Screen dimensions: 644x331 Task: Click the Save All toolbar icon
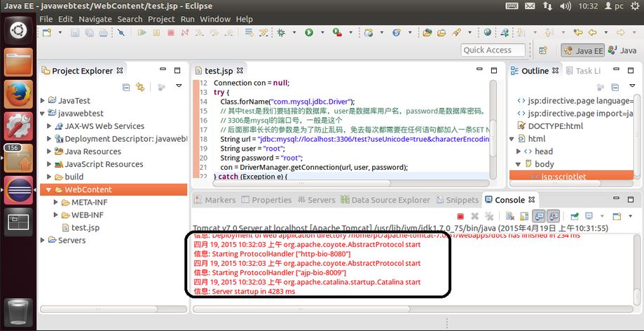(x=89, y=32)
